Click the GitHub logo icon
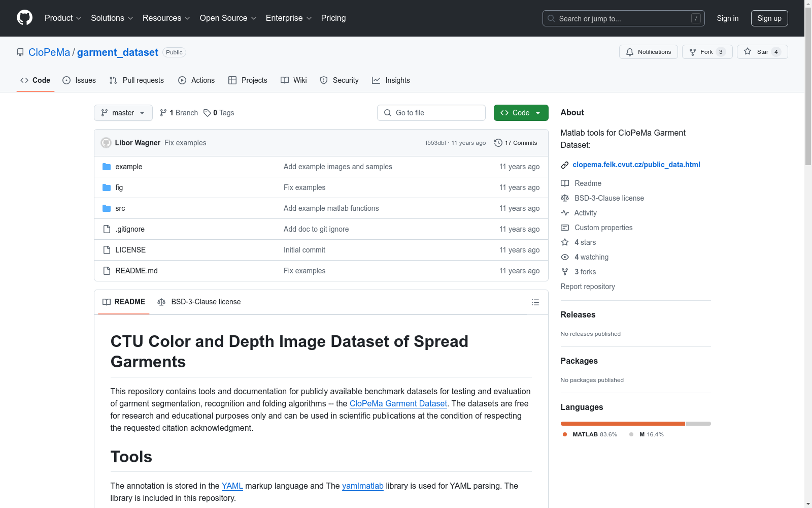This screenshot has height=508, width=812. tap(24, 18)
